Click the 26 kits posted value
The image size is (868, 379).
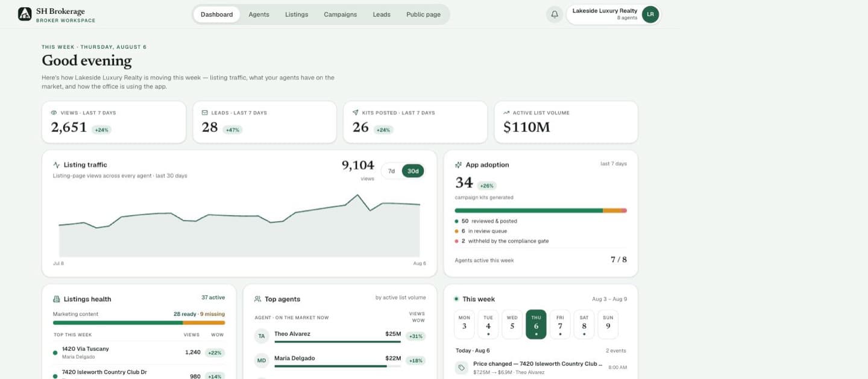click(360, 127)
